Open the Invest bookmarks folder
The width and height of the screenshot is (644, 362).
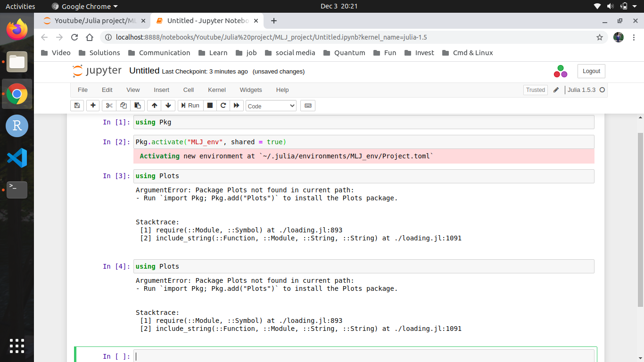[x=418, y=53]
